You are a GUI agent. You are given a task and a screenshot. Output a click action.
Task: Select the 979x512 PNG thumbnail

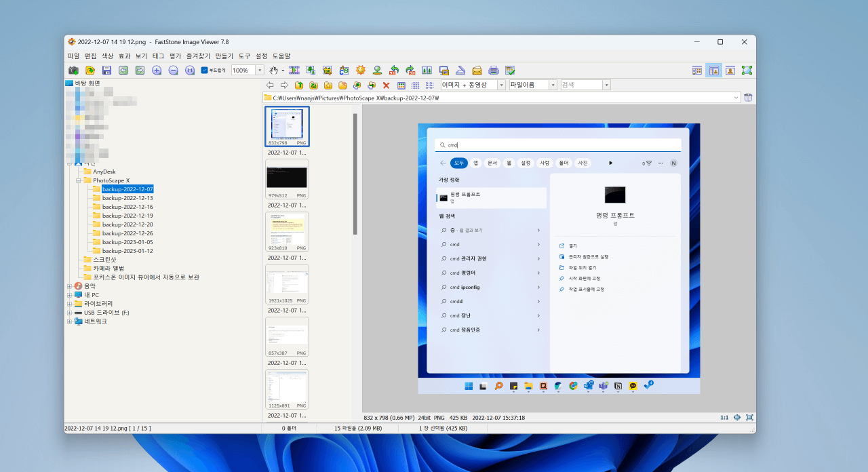(x=287, y=179)
